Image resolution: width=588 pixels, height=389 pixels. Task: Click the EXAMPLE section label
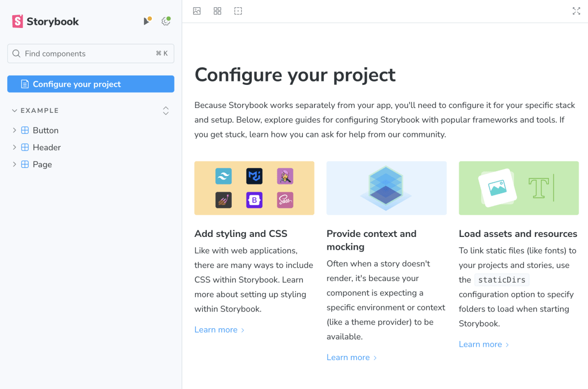[x=40, y=111]
